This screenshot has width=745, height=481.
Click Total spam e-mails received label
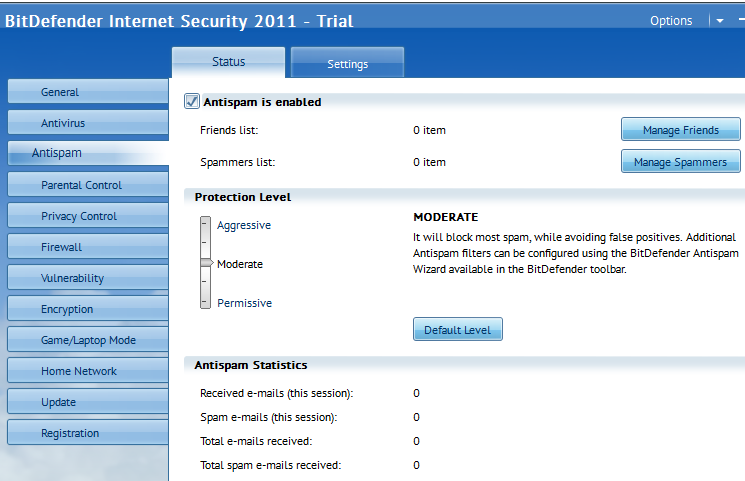270,465
